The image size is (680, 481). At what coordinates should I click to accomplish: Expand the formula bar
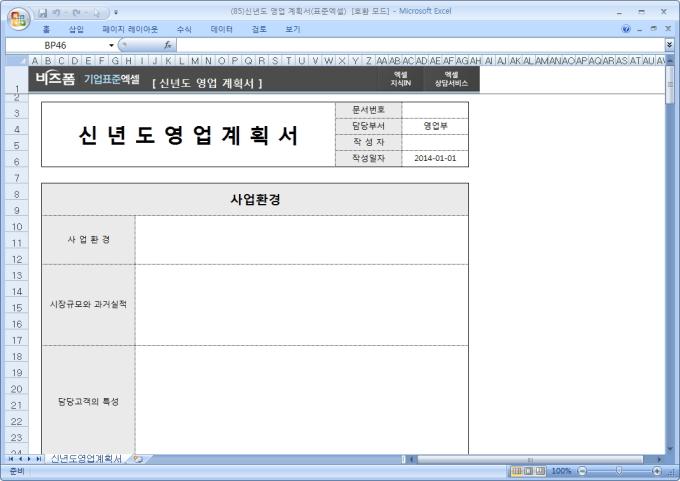(669, 45)
